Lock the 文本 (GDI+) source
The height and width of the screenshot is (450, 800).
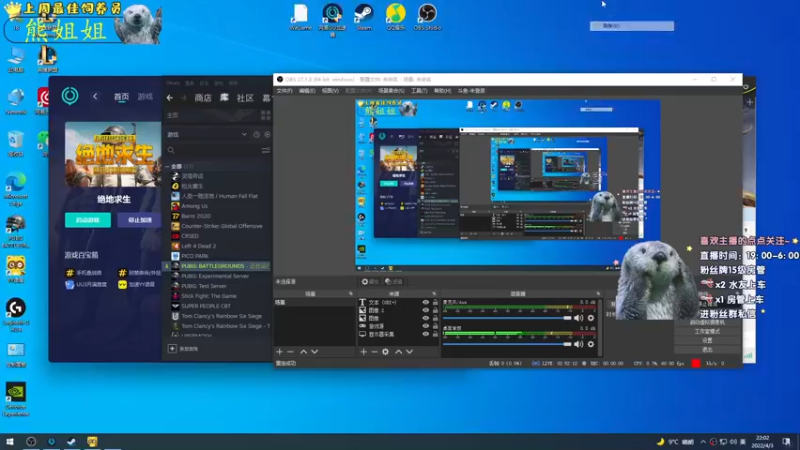coord(435,303)
